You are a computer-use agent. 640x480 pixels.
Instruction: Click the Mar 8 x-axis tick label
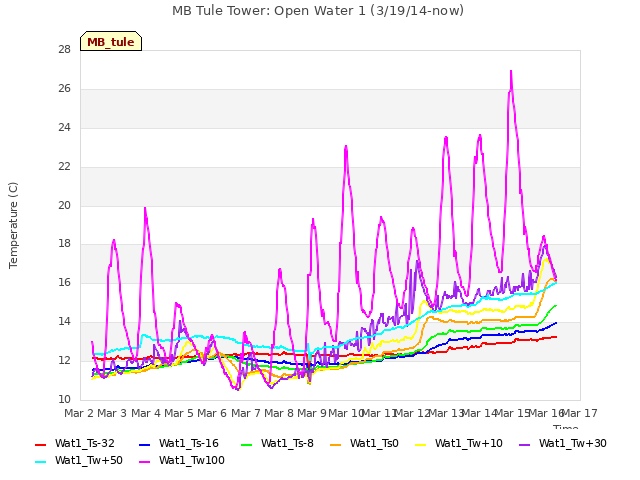[x=279, y=413]
